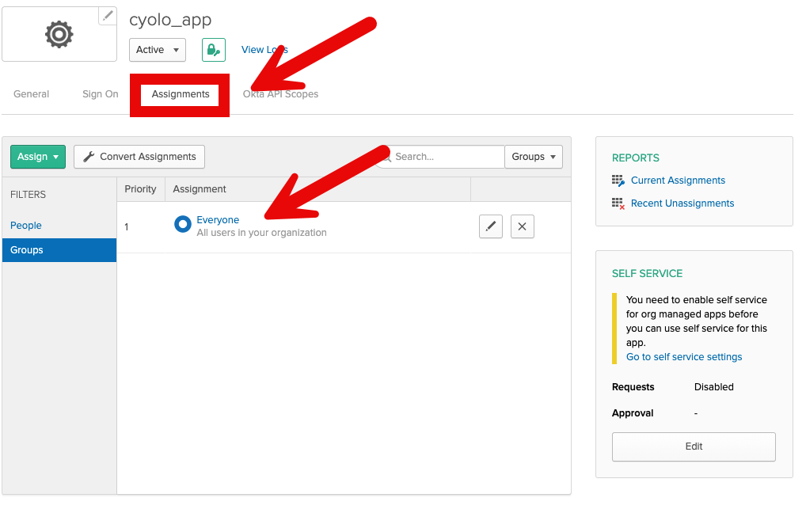Image resolution: width=806 pixels, height=532 pixels.
Task: Click inside the Search input field
Action: click(x=443, y=156)
